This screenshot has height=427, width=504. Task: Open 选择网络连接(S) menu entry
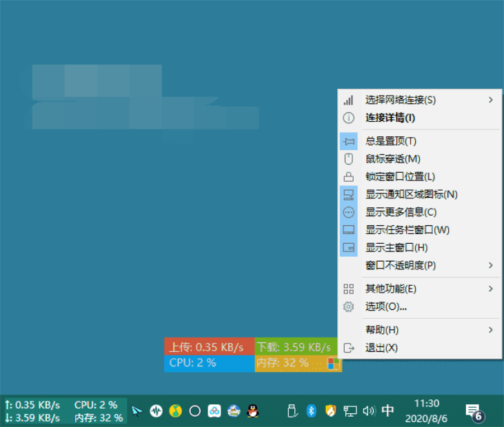(x=420, y=100)
